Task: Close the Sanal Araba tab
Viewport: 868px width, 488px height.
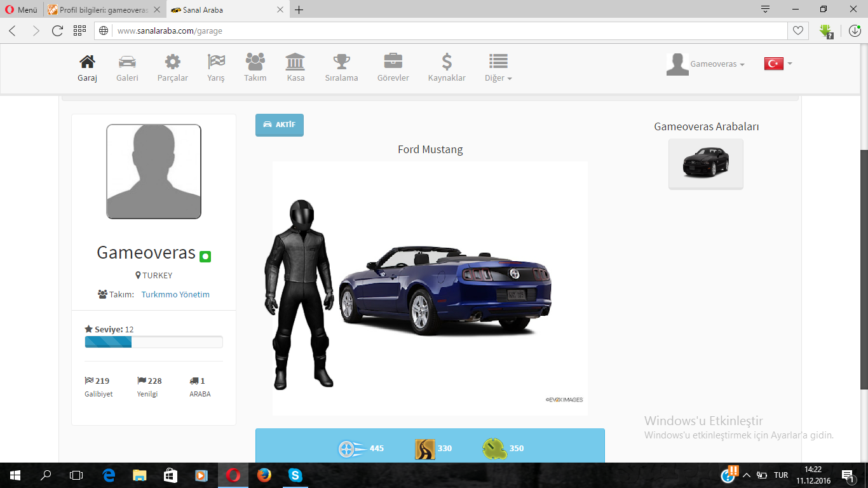Action: point(279,10)
